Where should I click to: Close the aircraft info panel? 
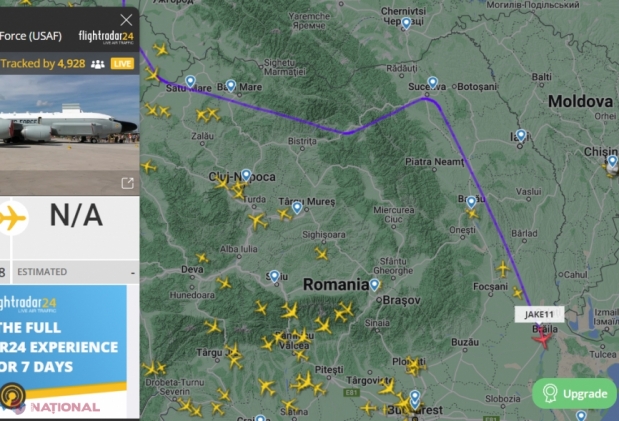click(x=126, y=19)
